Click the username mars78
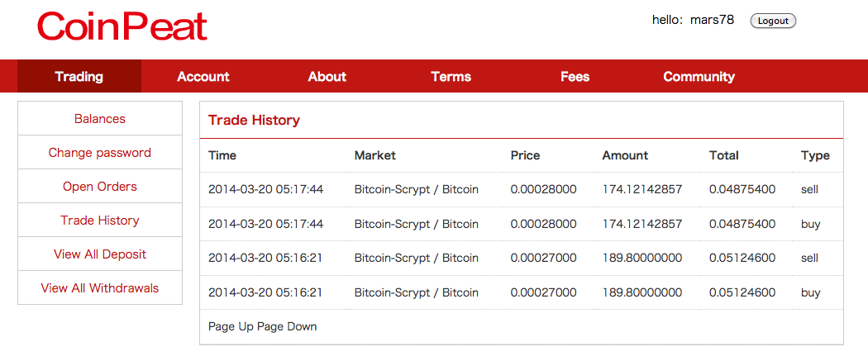 coord(712,20)
